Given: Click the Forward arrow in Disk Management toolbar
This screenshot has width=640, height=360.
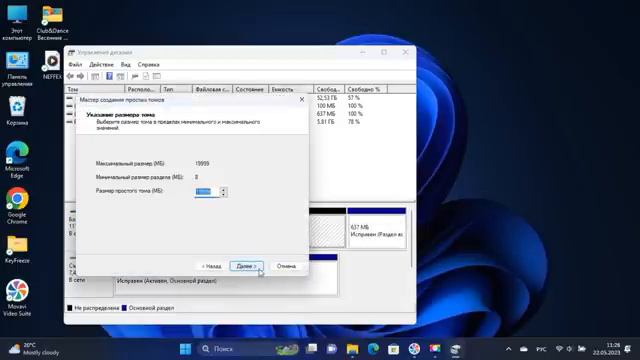Looking at the screenshot, I should (80, 76).
